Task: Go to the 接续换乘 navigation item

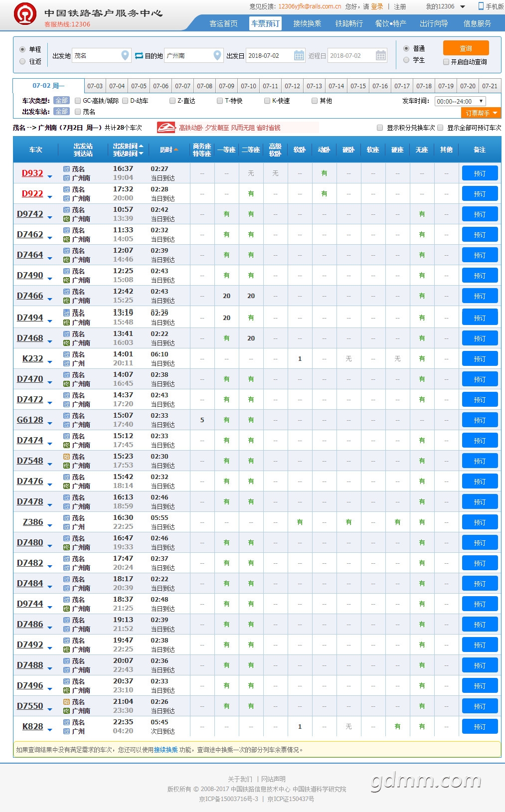Action: (x=307, y=23)
